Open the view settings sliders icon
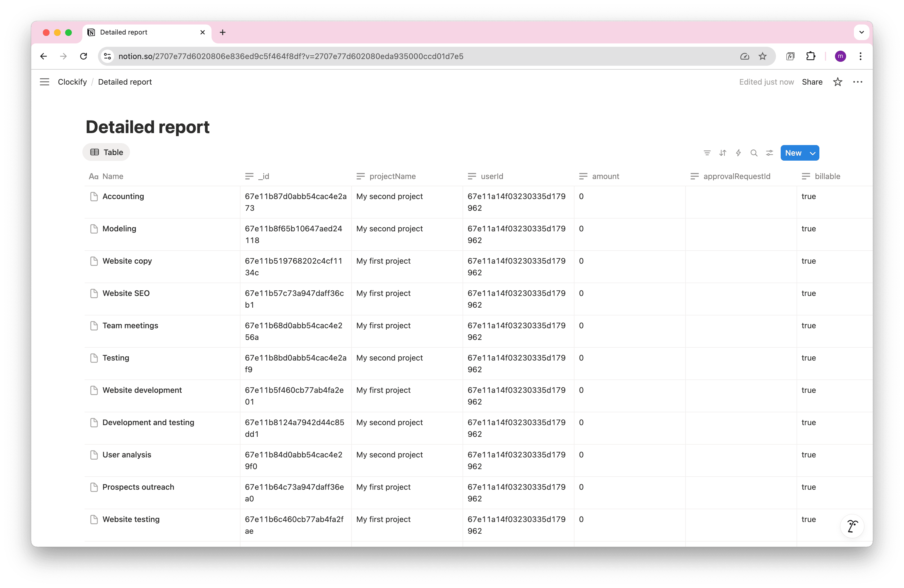Image resolution: width=904 pixels, height=588 pixels. (770, 153)
